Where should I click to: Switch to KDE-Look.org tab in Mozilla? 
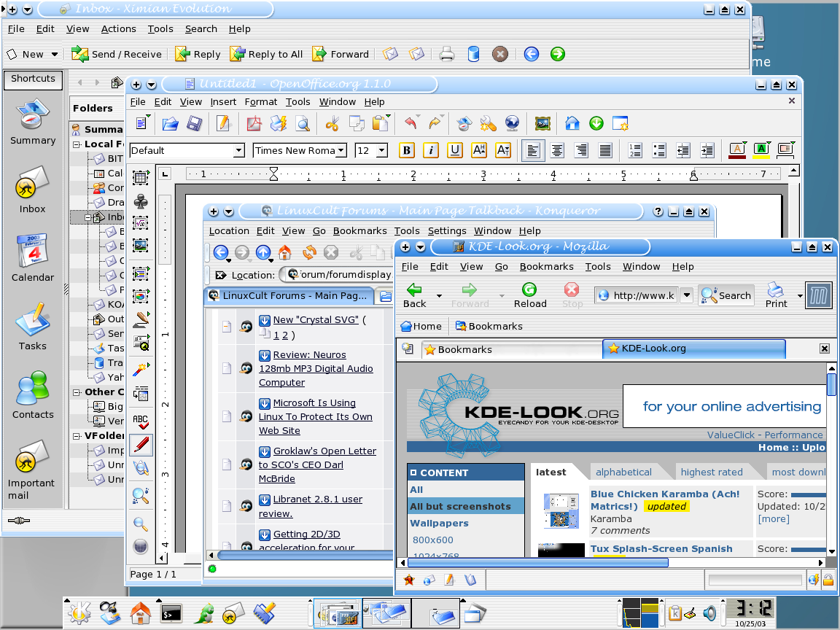point(694,349)
